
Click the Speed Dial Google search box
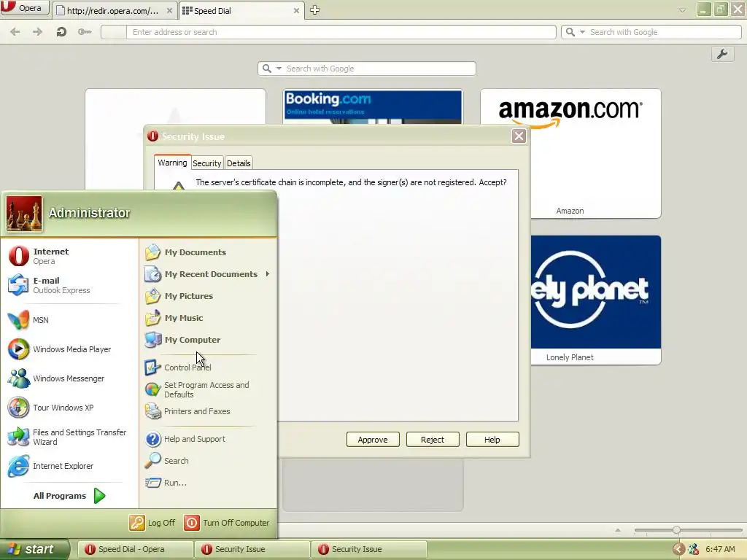coord(379,69)
